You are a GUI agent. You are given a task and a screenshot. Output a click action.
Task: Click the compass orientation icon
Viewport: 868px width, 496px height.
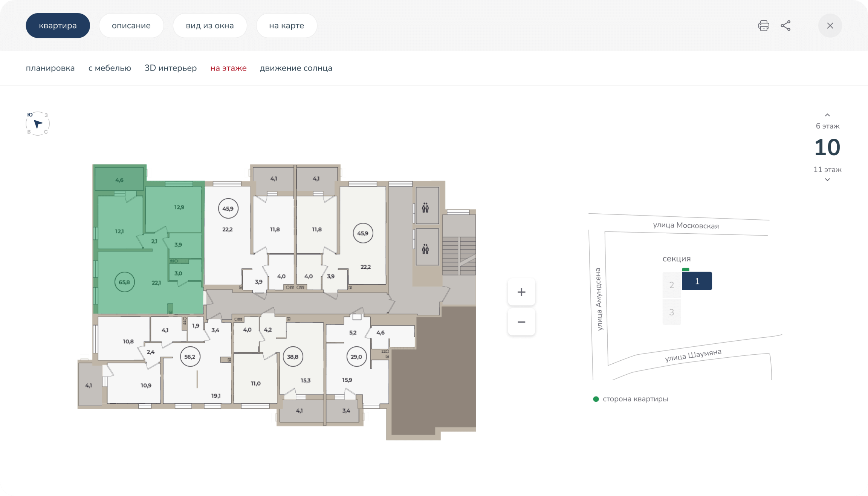point(38,124)
